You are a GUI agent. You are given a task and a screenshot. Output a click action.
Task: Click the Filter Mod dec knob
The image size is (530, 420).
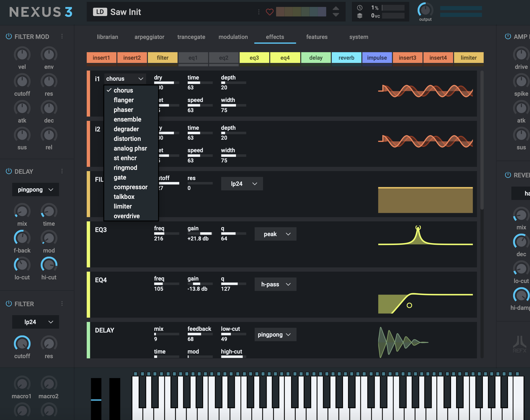point(49,108)
